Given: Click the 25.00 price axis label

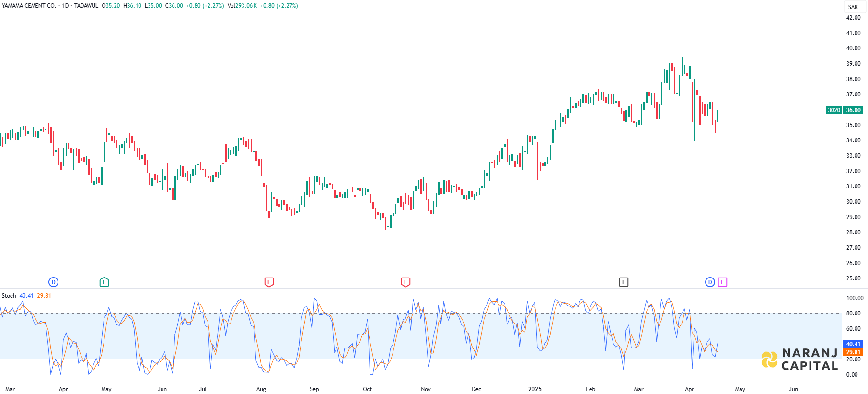Looking at the screenshot, I should click(x=853, y=278).
